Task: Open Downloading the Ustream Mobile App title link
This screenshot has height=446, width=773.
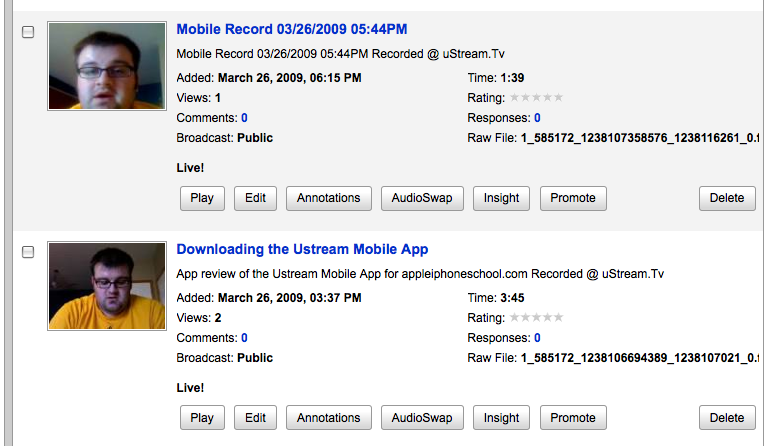Action: [x=302, y=249]
